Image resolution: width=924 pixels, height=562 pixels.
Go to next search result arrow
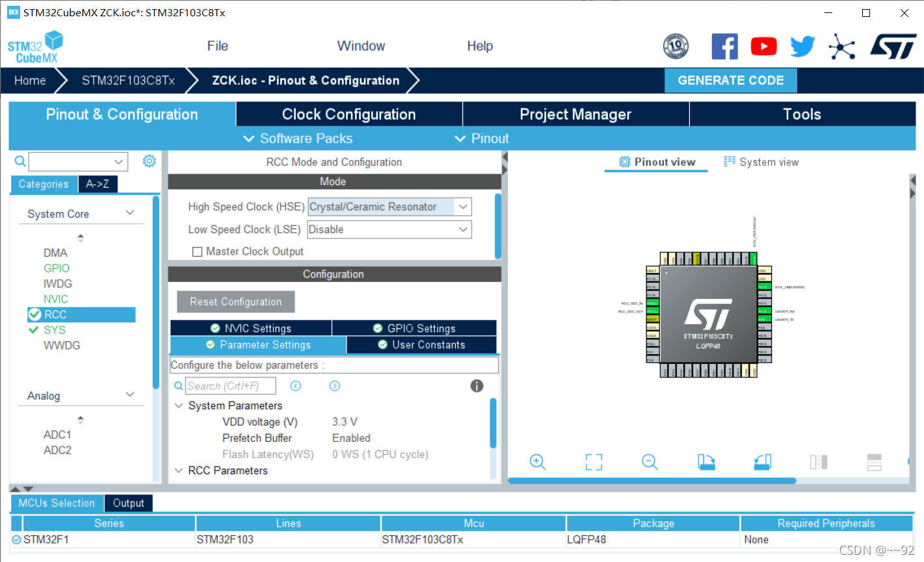335,386
